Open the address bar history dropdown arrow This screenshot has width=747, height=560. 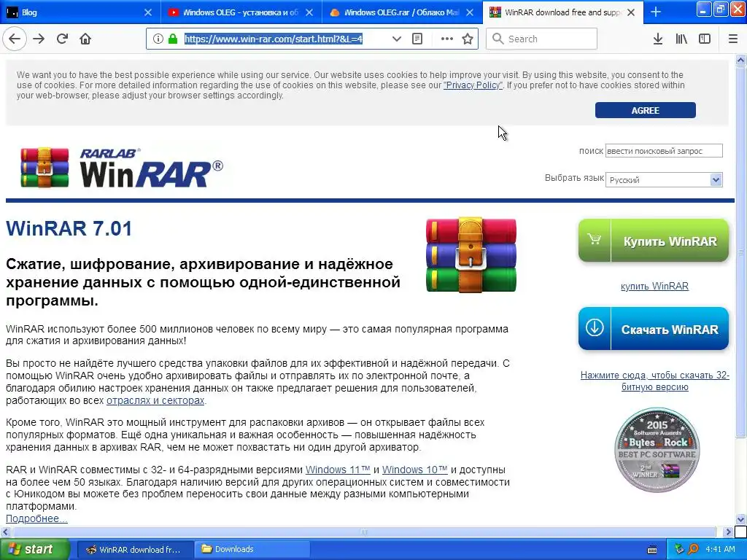[x=396, y=39]
